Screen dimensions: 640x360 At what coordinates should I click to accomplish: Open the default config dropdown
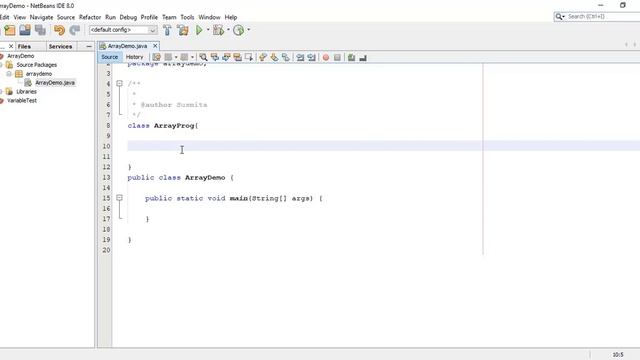pos(123,30)
